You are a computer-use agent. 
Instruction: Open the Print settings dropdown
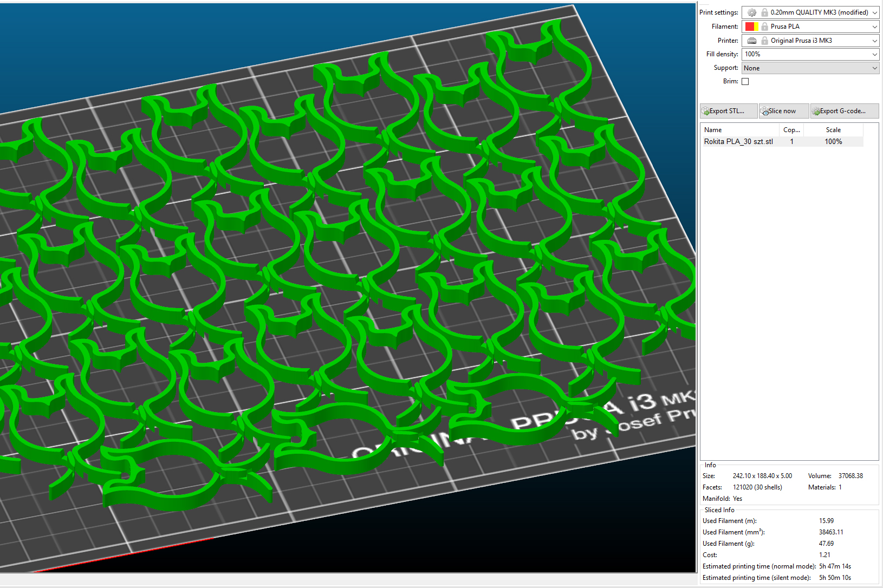click(810, 12)
